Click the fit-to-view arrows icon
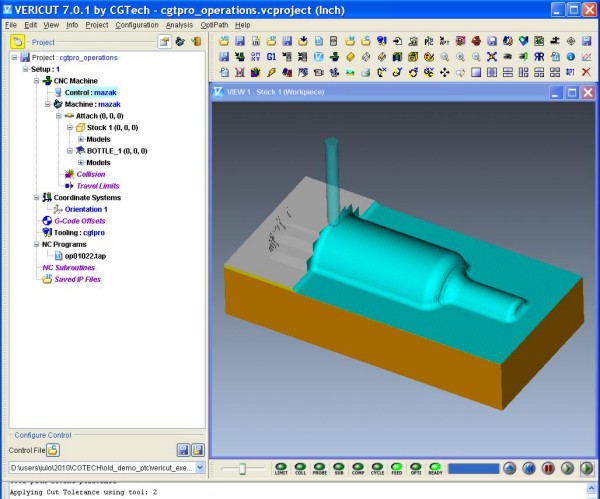This screenshot has width=600, height=499. 492,57
